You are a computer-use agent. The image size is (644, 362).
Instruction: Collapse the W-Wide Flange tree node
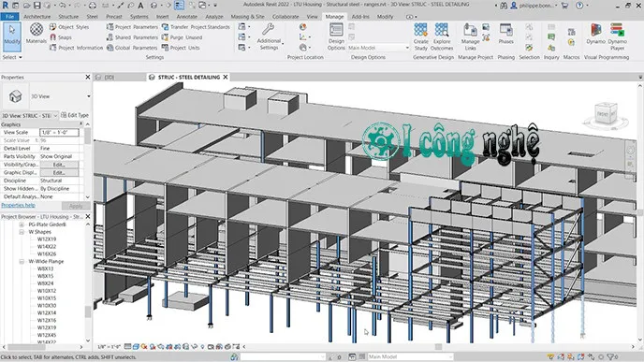[x=22, y=262]
